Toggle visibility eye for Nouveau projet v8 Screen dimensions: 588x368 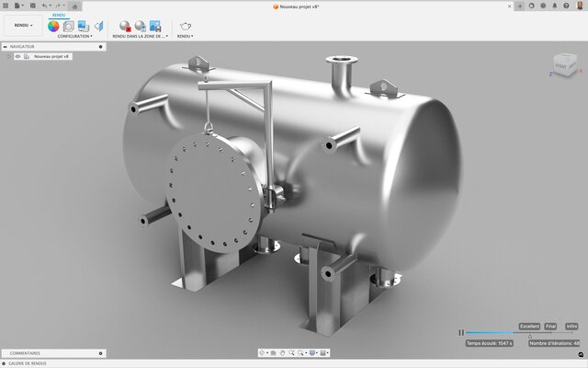[x=17, y=56]
